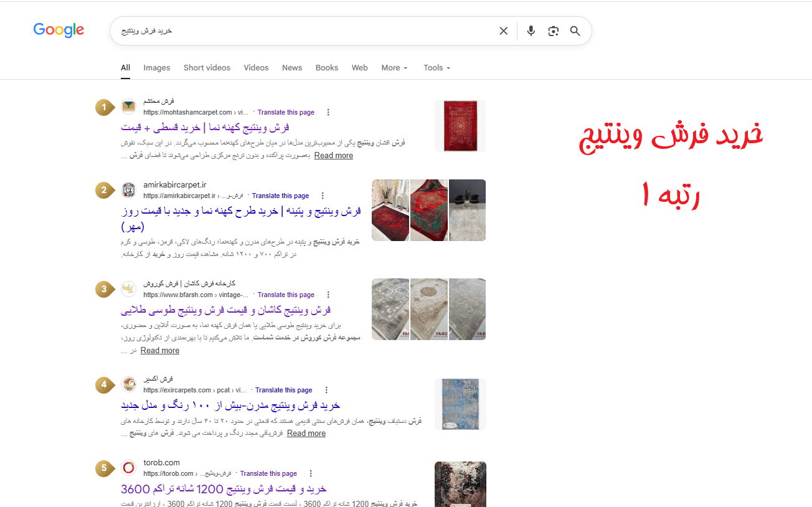Click Read more under exircarpets.com snippet
The image size is (812, 507).
[x=306, y=434]
